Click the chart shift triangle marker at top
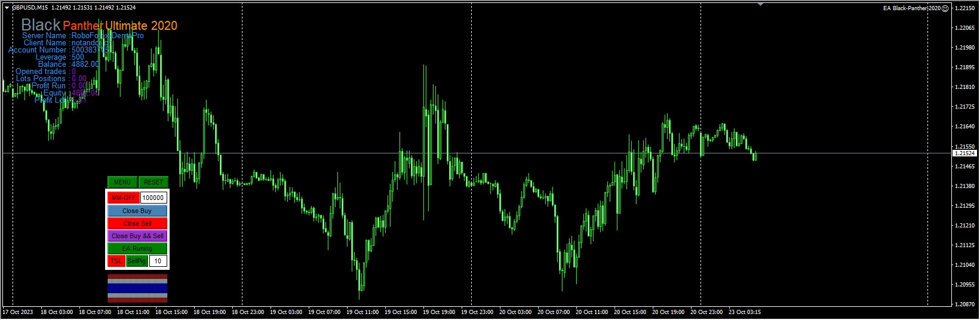Screen dimensions: 980x320 coord(760,4)
